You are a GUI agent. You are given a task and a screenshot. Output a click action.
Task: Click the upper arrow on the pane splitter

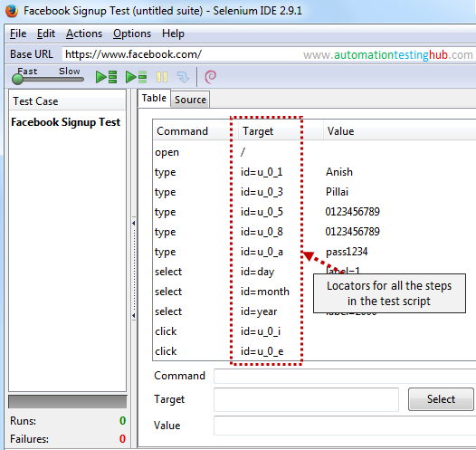point(134,223)
